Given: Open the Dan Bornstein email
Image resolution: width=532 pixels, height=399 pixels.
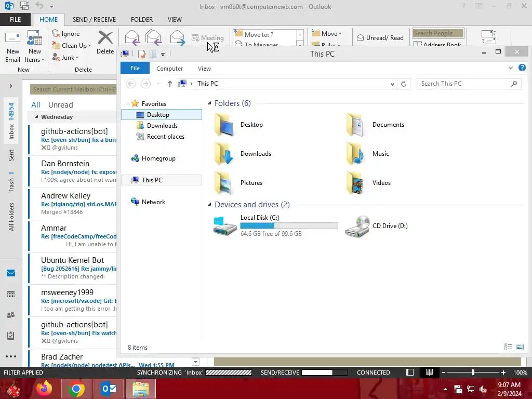Looking at the screenshot, I should (73, 171).
